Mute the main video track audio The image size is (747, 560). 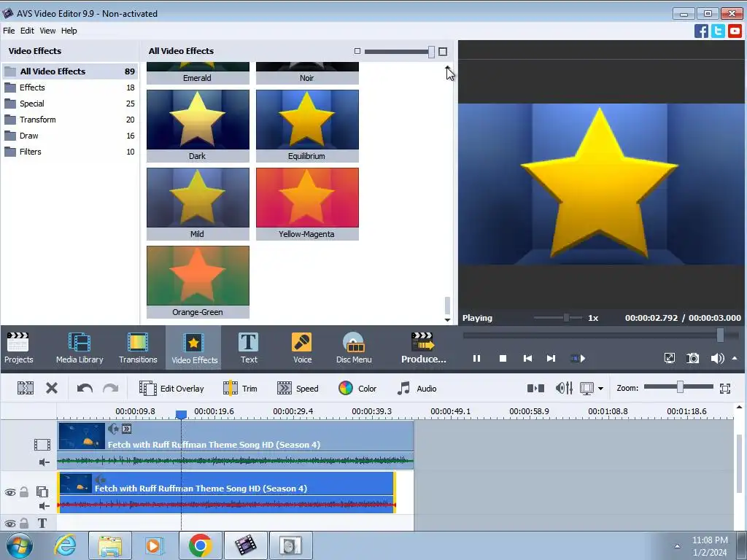pyautogui.click(x=44, y=462)
